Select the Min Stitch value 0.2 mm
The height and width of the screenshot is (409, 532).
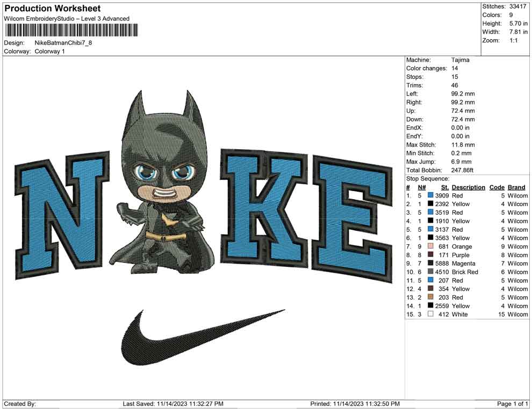pyautogui.click(x=462, y=153)
